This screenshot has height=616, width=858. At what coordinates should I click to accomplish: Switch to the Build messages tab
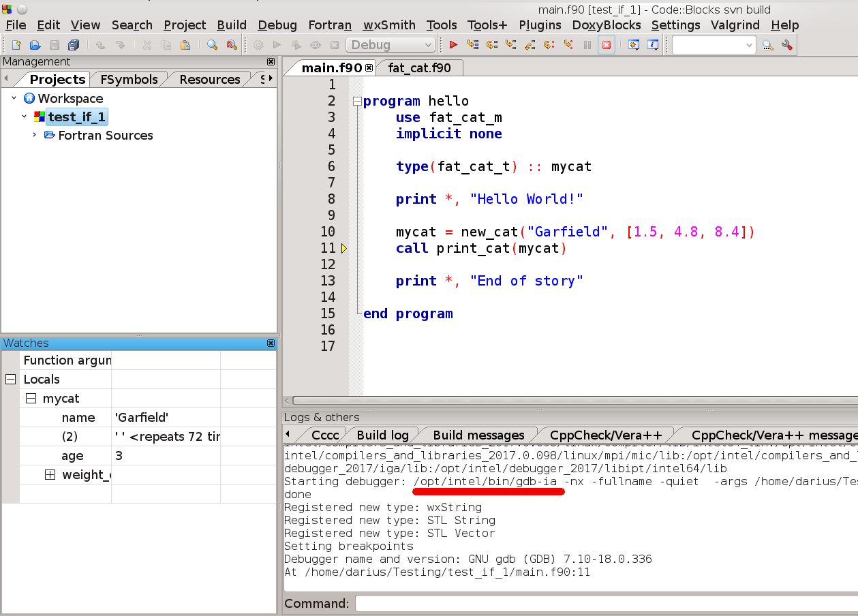point(478,435)
